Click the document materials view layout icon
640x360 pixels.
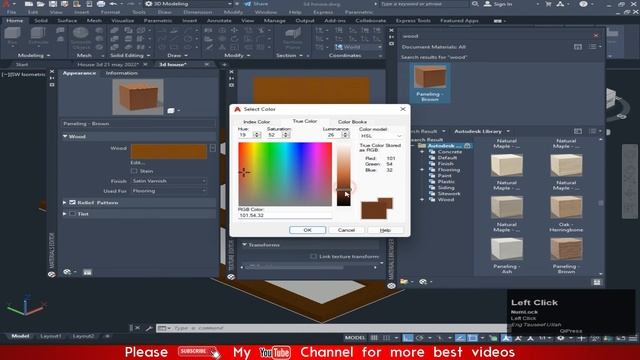[578, 47]
